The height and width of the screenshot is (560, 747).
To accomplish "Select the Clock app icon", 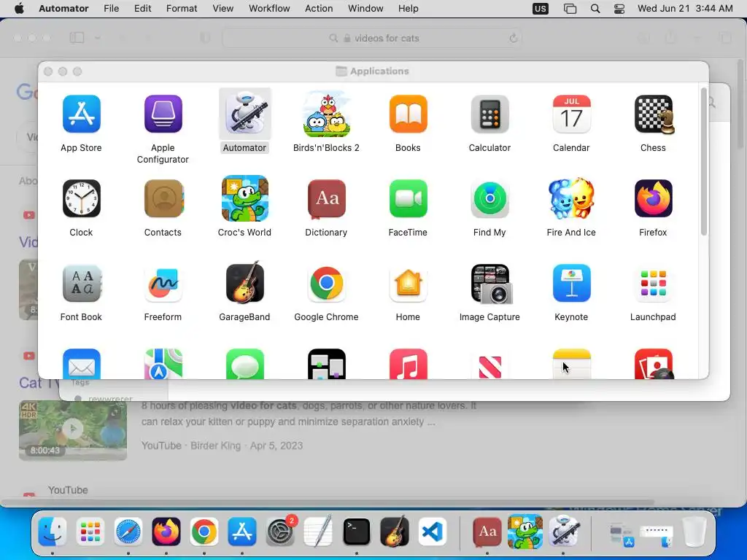I will 82,198.
